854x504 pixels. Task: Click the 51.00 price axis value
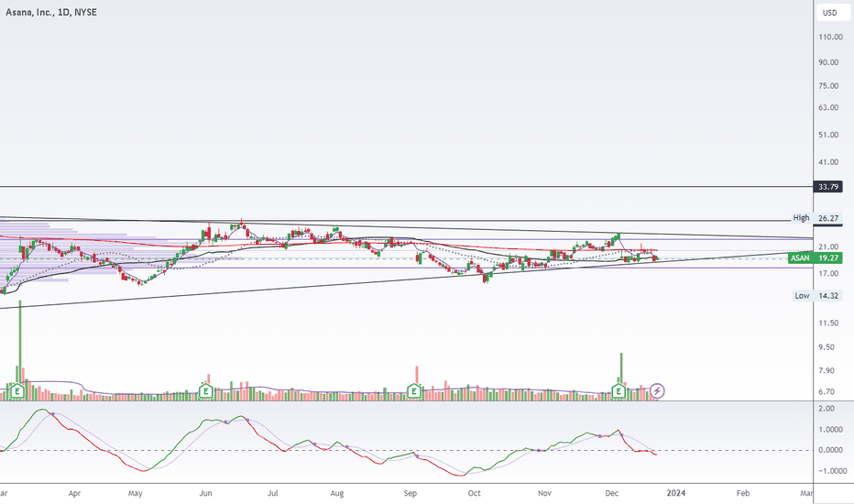click(828, 135)
